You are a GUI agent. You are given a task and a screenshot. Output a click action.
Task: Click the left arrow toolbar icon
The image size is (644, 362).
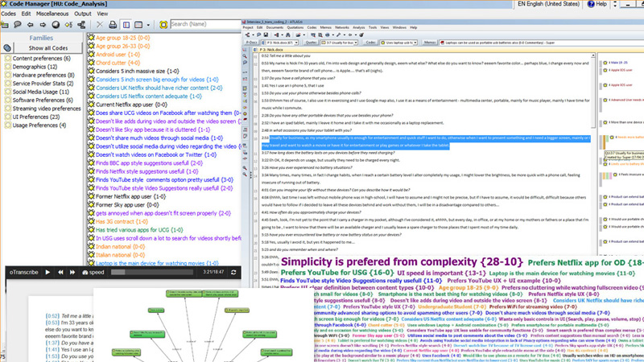pyautogui.click(x=31, y=25)
